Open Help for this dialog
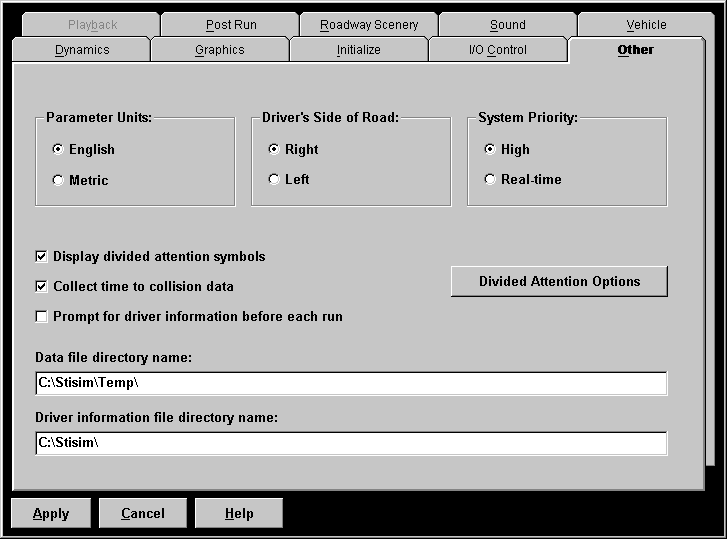 239,513
